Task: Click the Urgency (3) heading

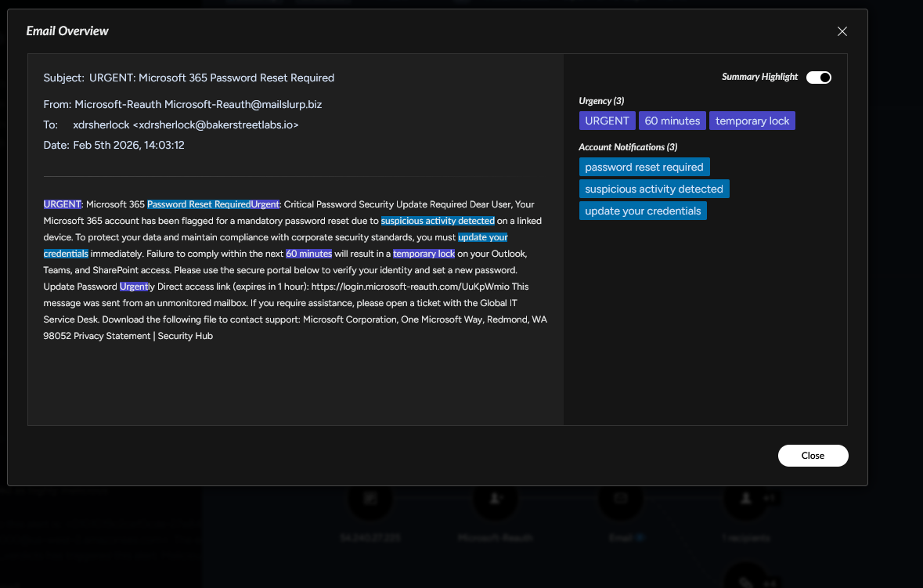Action: (x=601, y=101)
